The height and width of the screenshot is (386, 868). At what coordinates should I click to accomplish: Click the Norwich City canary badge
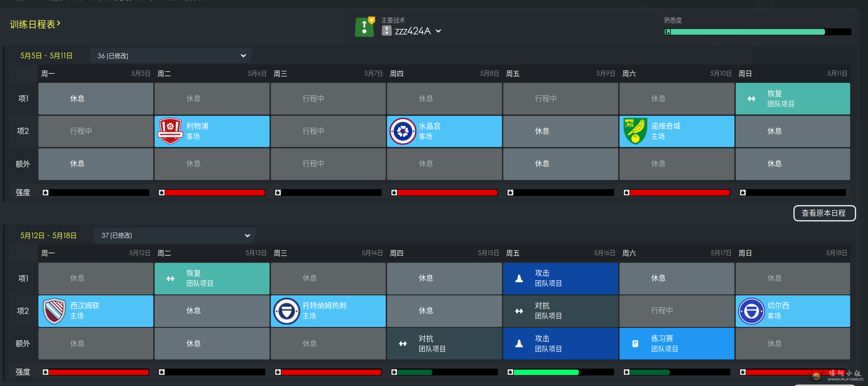click(635, 131)
